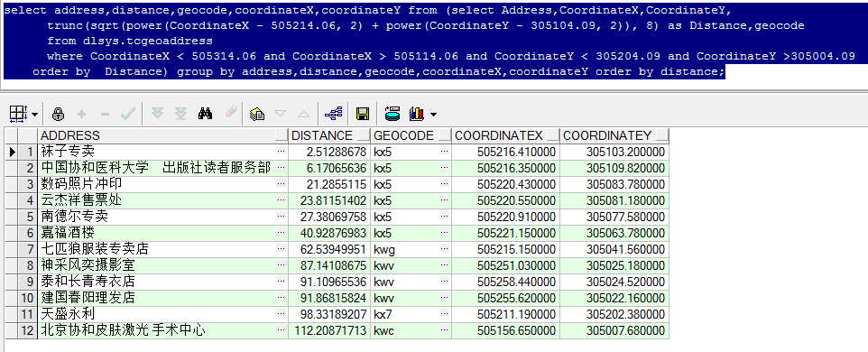Click distance value 112.20871713
The height and width of the screenshot is (352, 868).
point(330,330)
